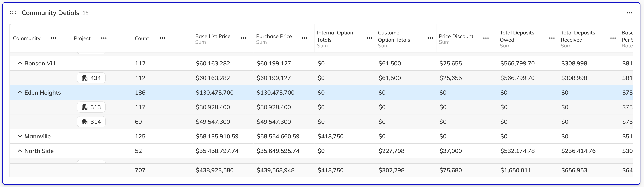Click Bonson Total Deposits Owed $566,799.70 summary
The image size is (644, 187).
click(x=518, y=63)
